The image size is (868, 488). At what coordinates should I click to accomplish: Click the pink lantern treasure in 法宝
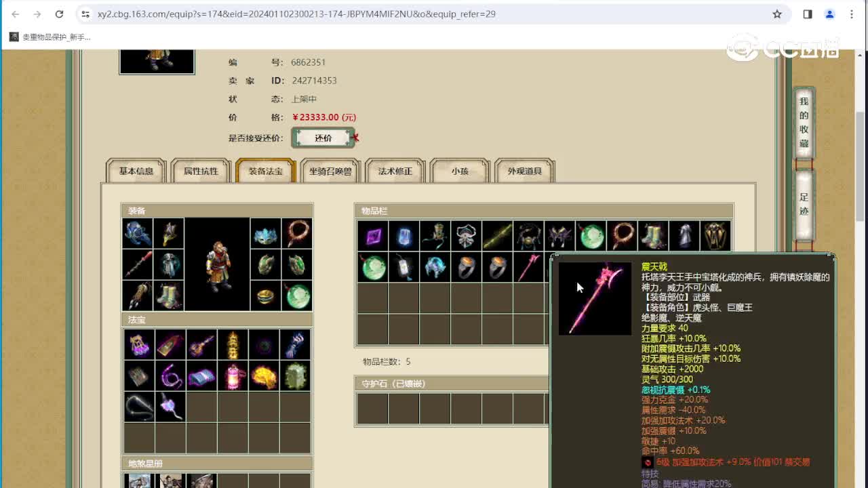[x=233, y=375]
